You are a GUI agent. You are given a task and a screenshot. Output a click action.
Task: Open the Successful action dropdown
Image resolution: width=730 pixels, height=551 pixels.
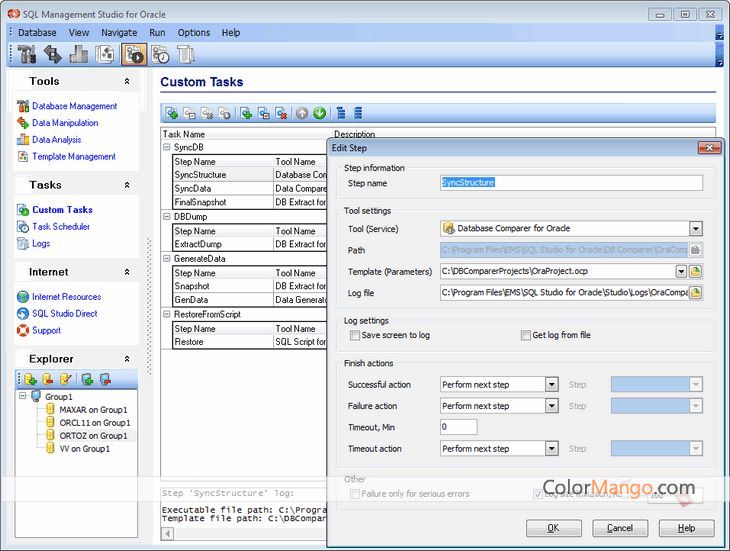coord(552,384)
